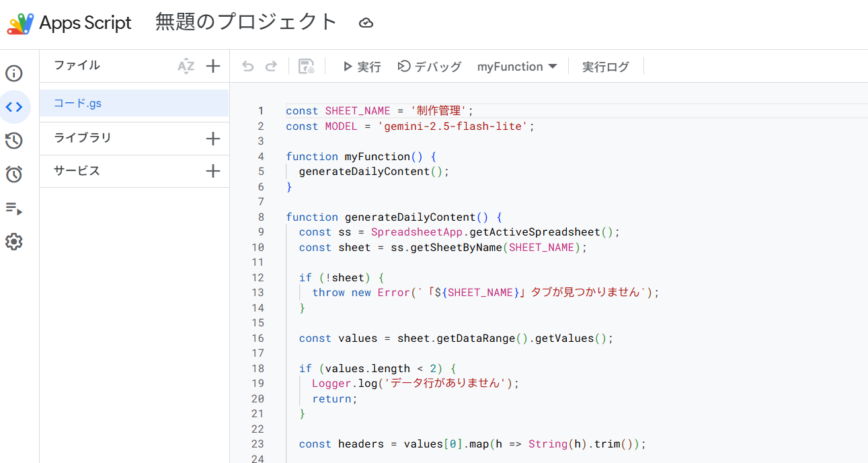Click the SHEET_NAME constant on line 1
This screenshot has height=463, width=868.
click(x=358, y=111)
